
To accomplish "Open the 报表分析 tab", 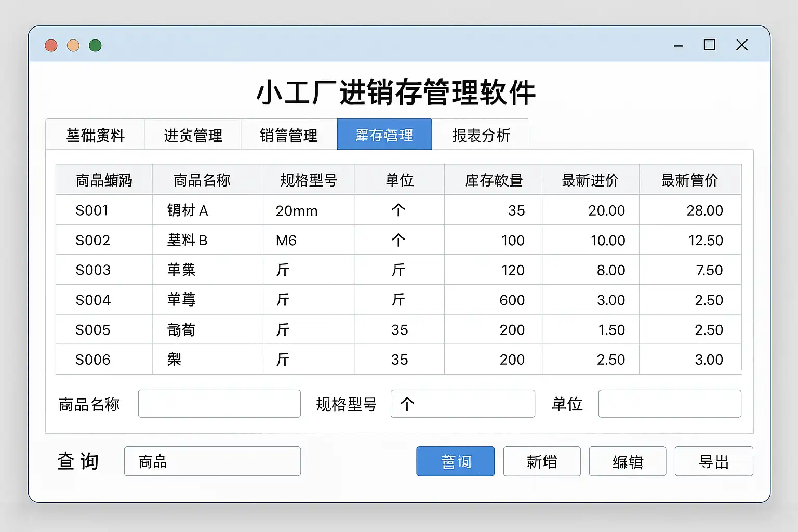I will (481, 135).
